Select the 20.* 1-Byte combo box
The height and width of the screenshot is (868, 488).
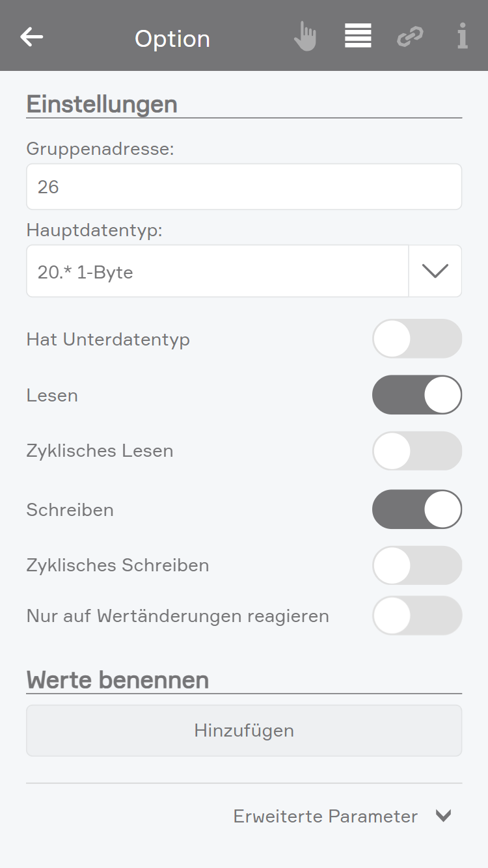(217, 271)
